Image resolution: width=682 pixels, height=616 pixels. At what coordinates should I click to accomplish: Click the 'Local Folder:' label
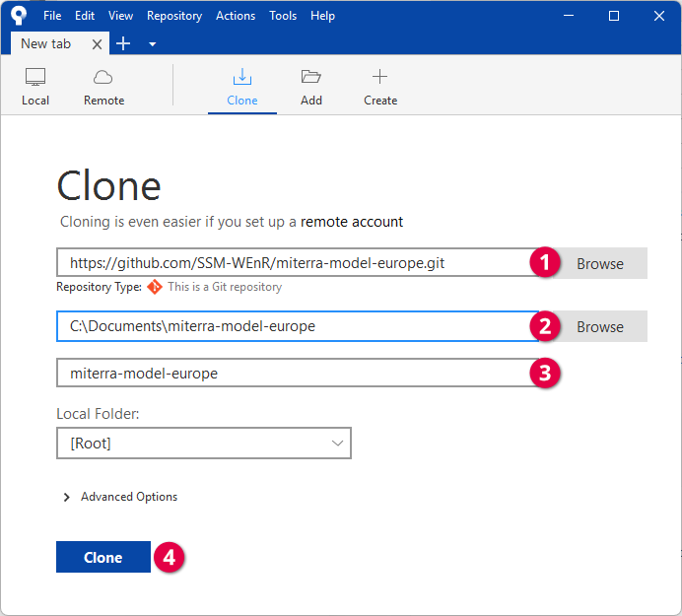pos(98,414)
